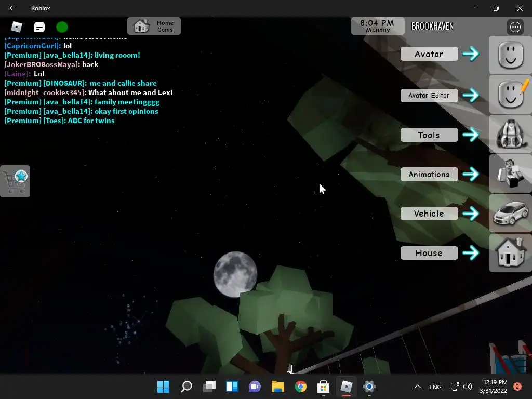
Task: Click the ava_bella14 living rooom chat message
Action: click(72, 55)
